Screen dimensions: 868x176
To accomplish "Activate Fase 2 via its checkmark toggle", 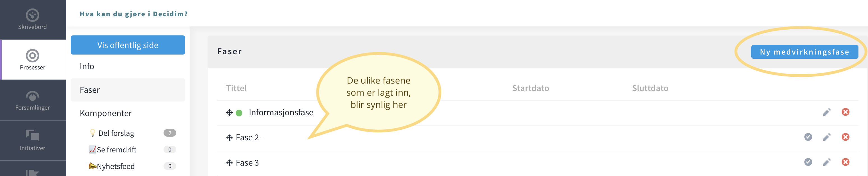I will coord(808,137).
